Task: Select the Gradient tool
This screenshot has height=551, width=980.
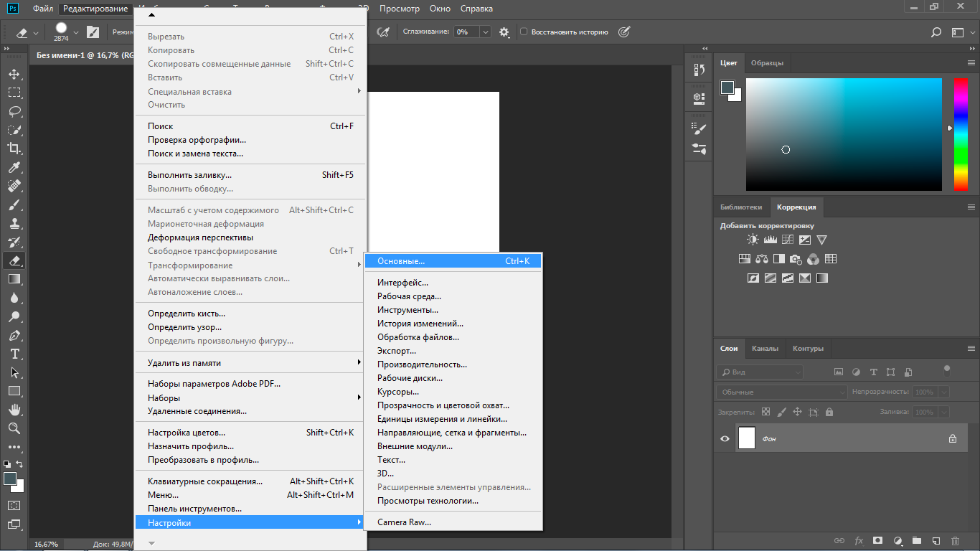Action: pos(14,279)
